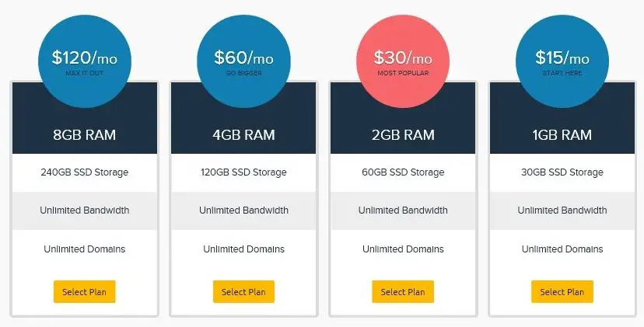Click the 30GB SSD Storage row
Image resolution: width=644 pixels, height=327 pixels.
(x=562, y=172)
